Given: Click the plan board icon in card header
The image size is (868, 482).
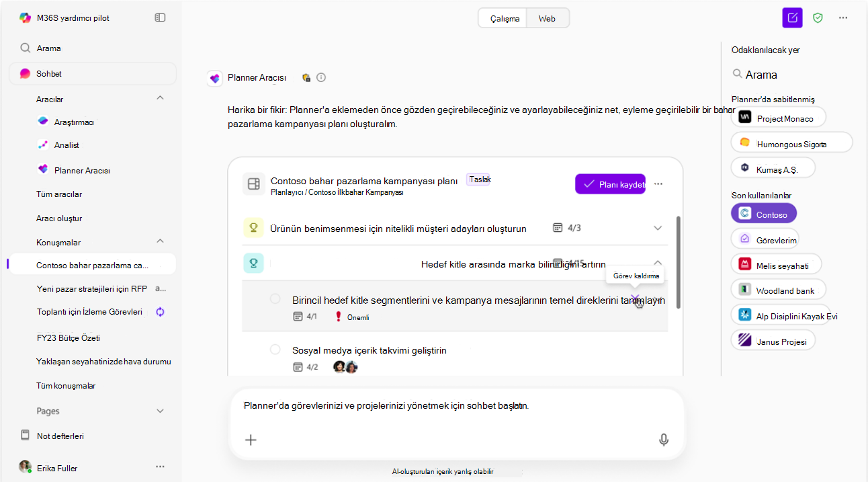Looking at the screenshot, I should tap(253, 184).
